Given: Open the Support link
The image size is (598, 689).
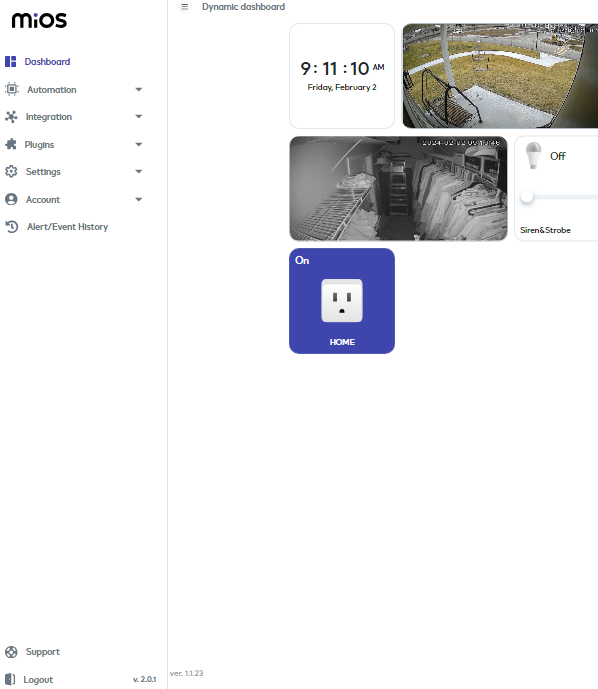Looking at the screenshot, I should [x=43, y=652].
